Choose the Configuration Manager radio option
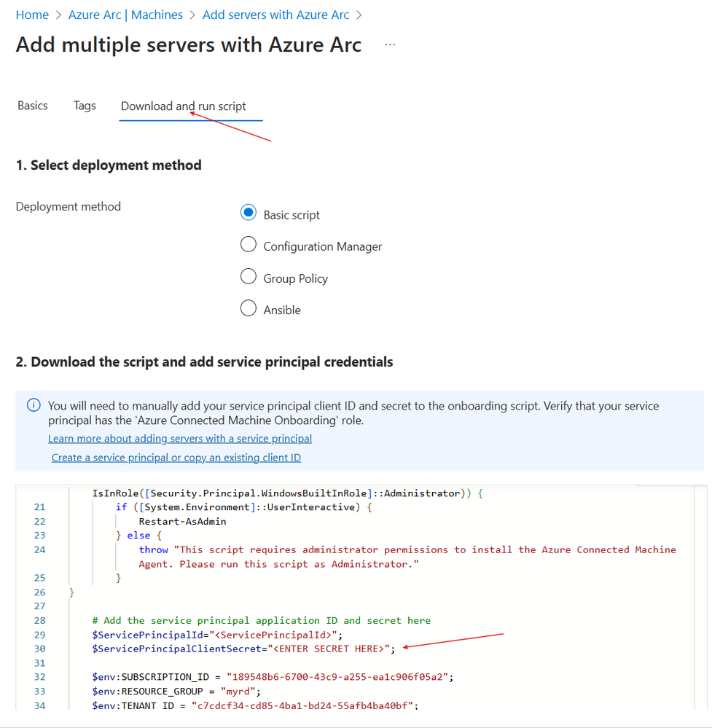The height and width of the screenshot is (728, 712). (249, 244)
